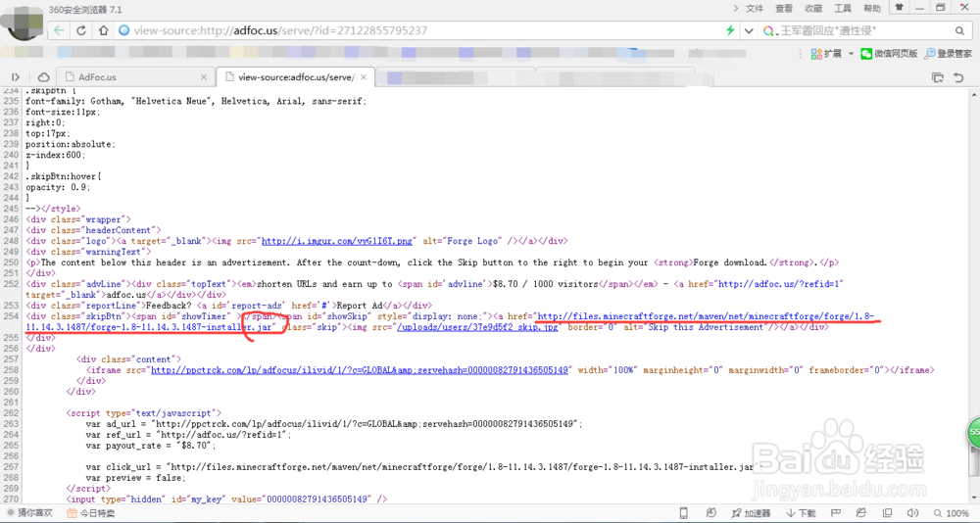Switch to the AdFoc.us tab
The height and width of the screenshot is (523, 980).
point(134,76)
